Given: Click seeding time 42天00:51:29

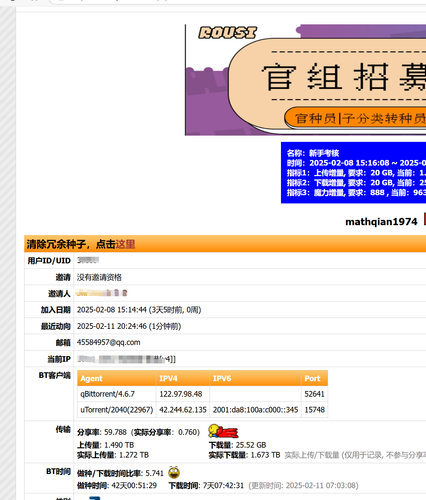Looking at the screenshot, I should (x=134, y=485).
